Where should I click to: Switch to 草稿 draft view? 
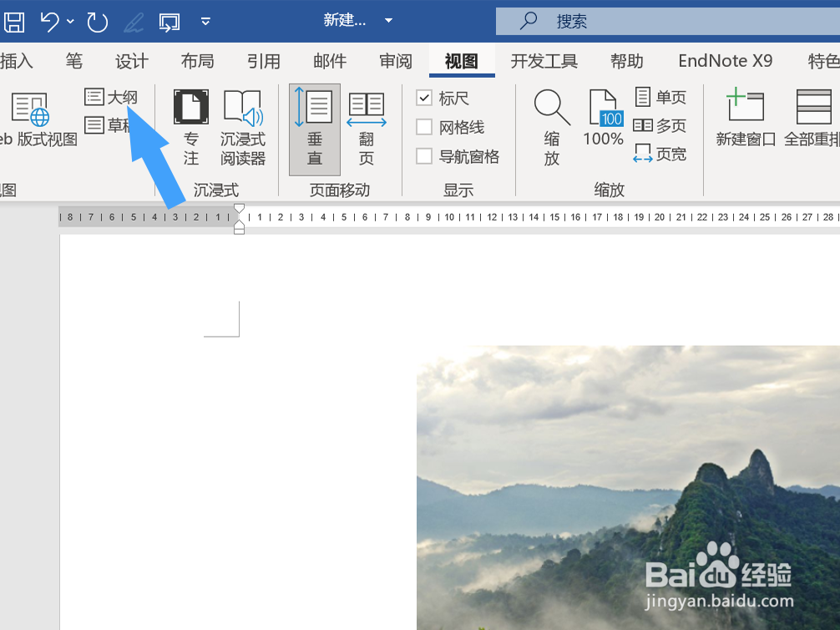pyautogui.click(x=109, y=125)
